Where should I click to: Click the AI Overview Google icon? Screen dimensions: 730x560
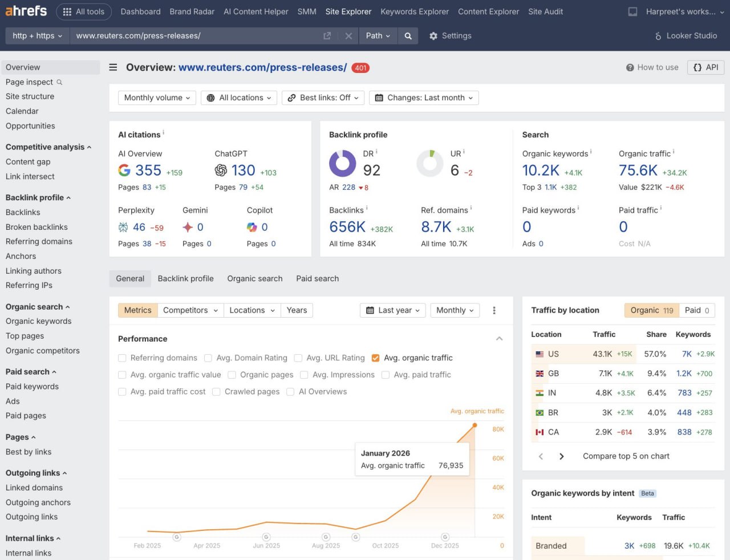pyautogui.click(x=124, y=170)
